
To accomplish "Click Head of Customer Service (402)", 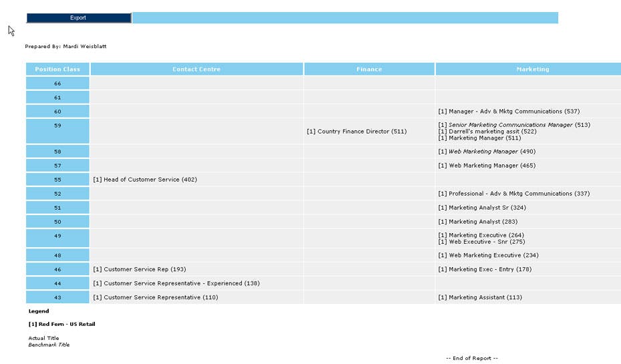I will [x=145, y=180].
